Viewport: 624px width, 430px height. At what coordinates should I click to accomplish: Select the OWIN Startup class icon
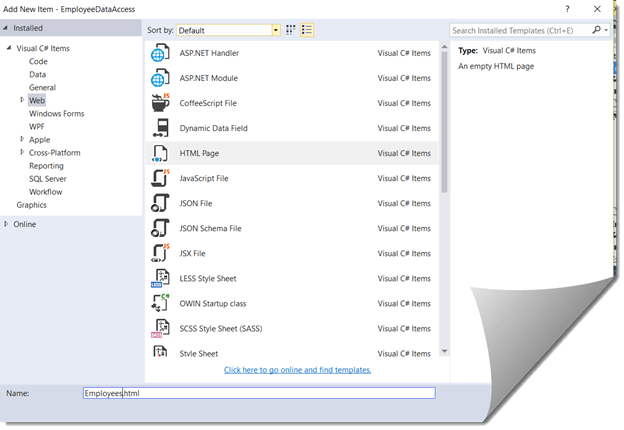click(160, 304)
